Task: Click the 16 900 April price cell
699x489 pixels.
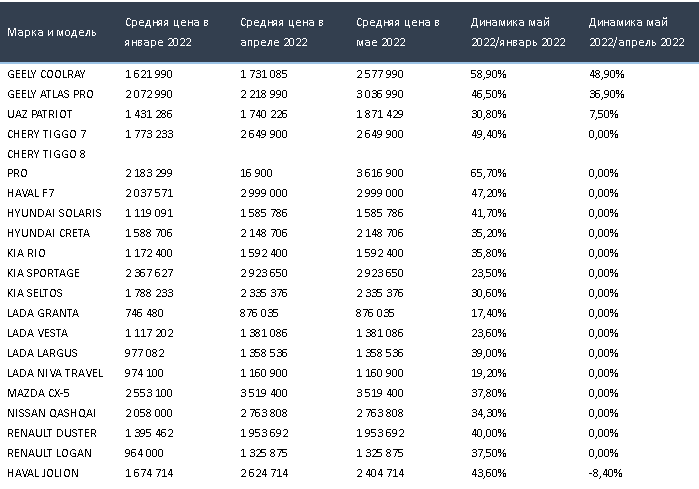Action: [258, 174]
